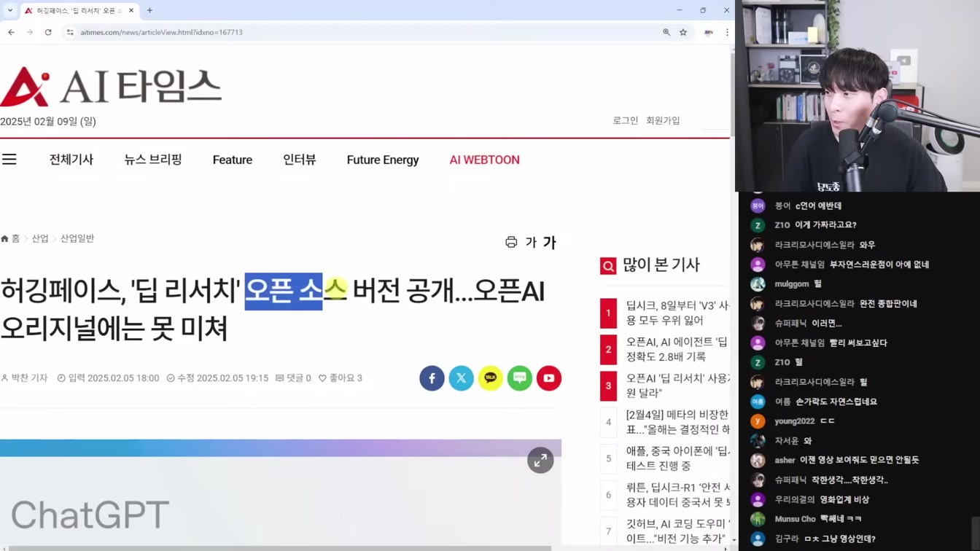Open the AI WEBTOON menu
The height and width of the screenshot is (551, 980).
click(x=484, y=160)
